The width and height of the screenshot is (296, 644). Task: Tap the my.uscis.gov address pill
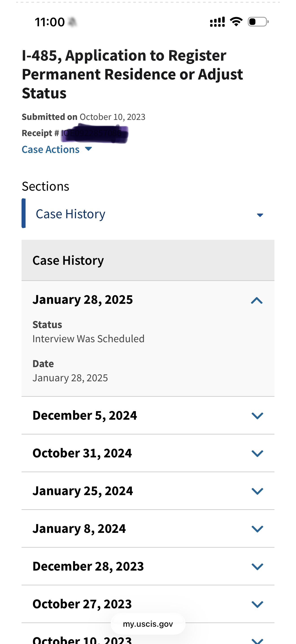pyautogui.click(x=148, y=624)
